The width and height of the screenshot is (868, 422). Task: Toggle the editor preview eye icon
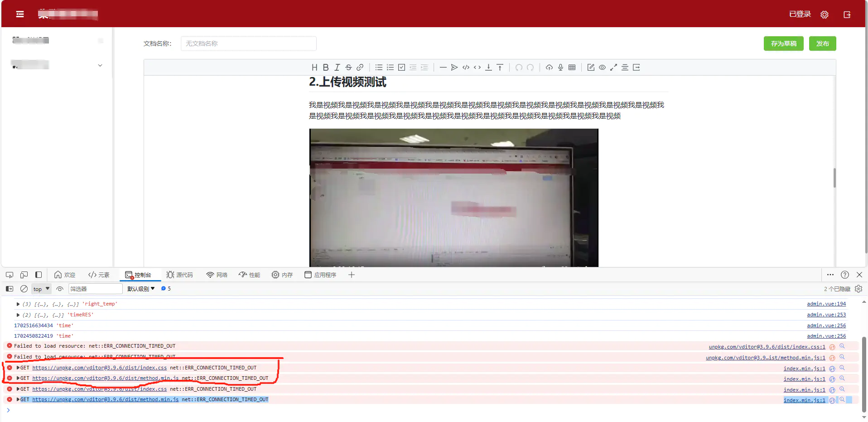point(602,68)
